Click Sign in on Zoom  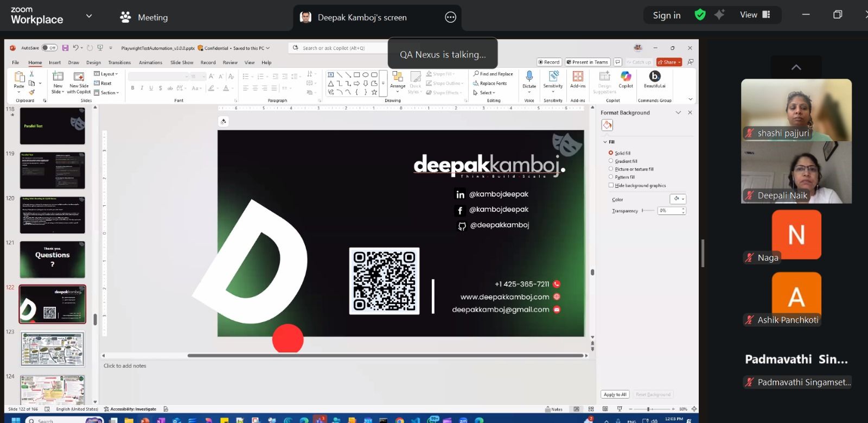pyautogui.click(x=667, y=15)
